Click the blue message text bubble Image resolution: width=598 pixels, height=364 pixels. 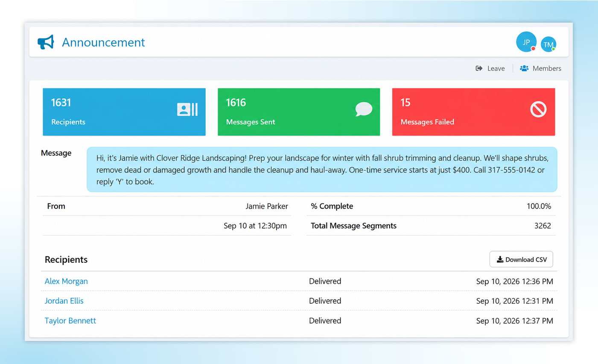[322, 169]
